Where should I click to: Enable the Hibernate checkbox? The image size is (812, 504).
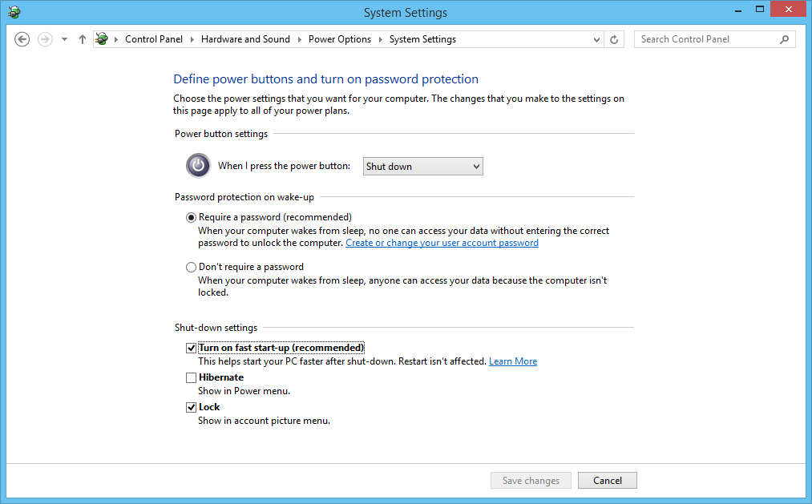(x=191, y=377)
